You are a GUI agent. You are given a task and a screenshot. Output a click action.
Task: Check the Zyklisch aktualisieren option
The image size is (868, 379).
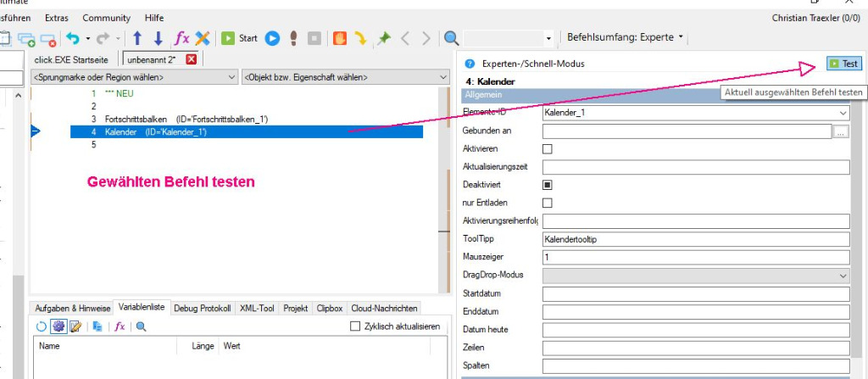click(356, 326)
